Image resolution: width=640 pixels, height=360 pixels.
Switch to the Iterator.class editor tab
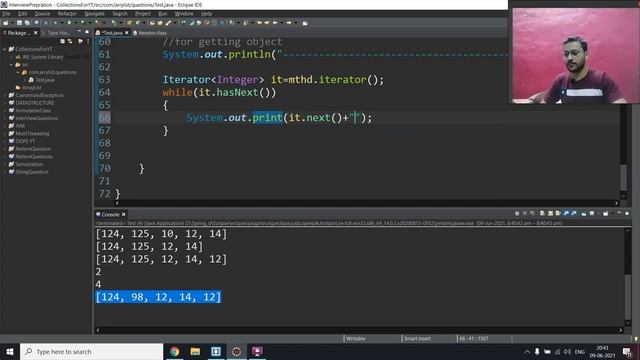[150, 33]
